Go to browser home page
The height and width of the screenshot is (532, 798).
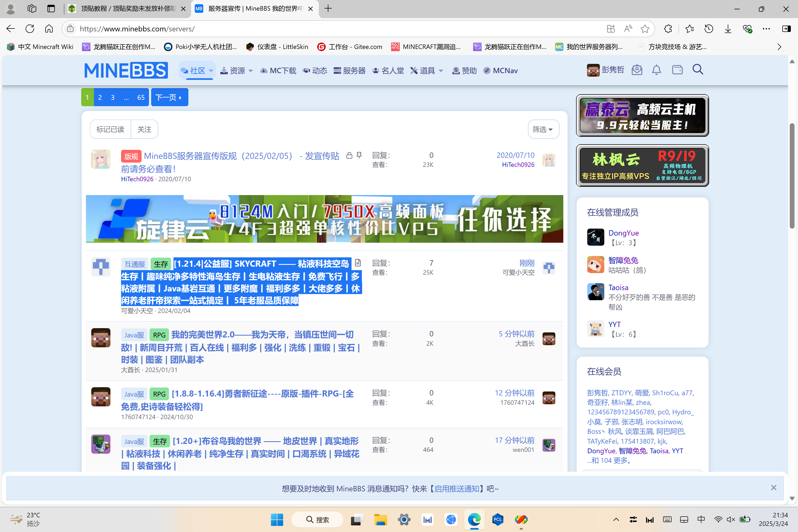49,29
